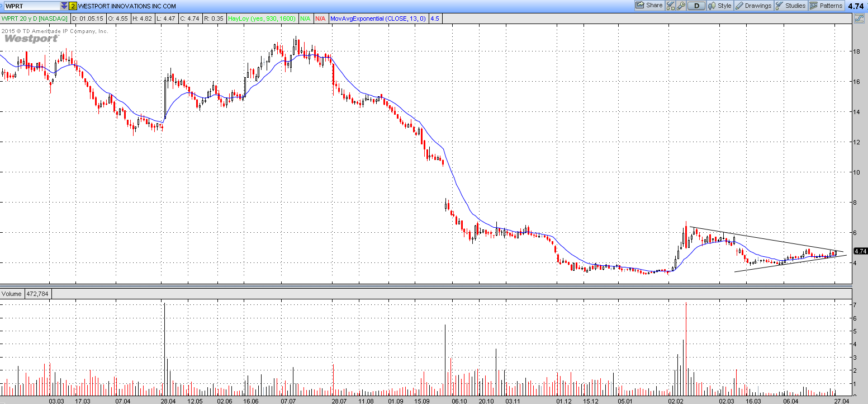Click the WESTPORT INNOVATIONS INC COM title
Screen dimensions: 868x404
(127, 6)
